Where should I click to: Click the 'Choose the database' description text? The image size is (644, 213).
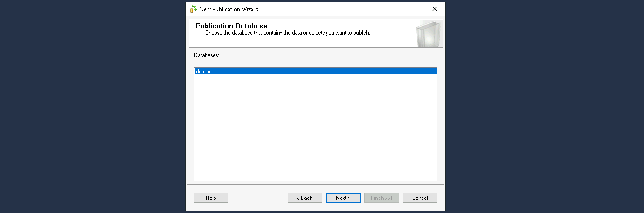coord(287,33)
